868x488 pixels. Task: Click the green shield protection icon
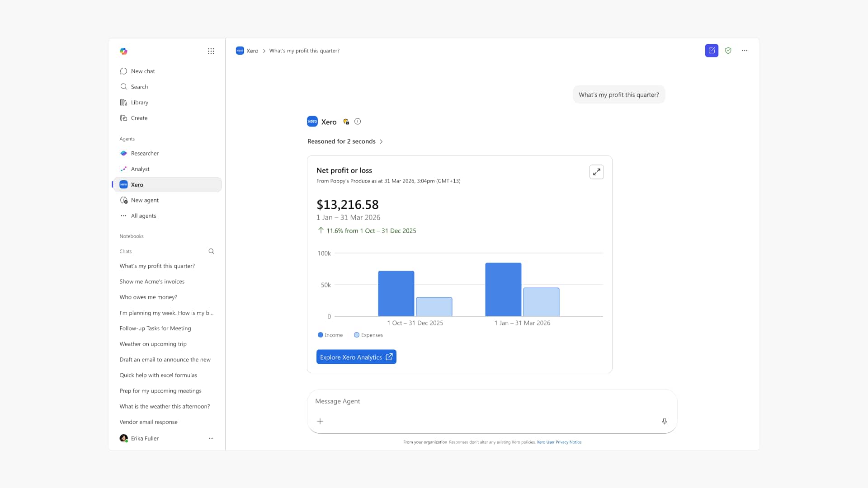728,51
